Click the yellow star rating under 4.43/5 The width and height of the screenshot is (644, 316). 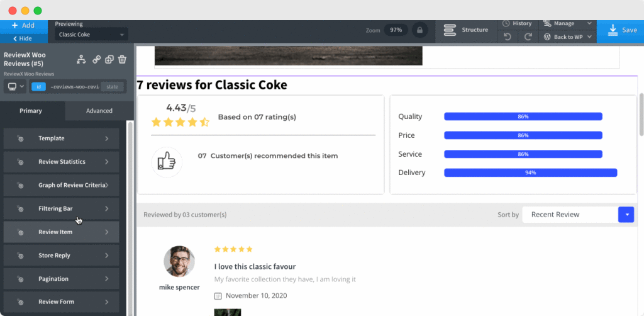coord(180,122)
